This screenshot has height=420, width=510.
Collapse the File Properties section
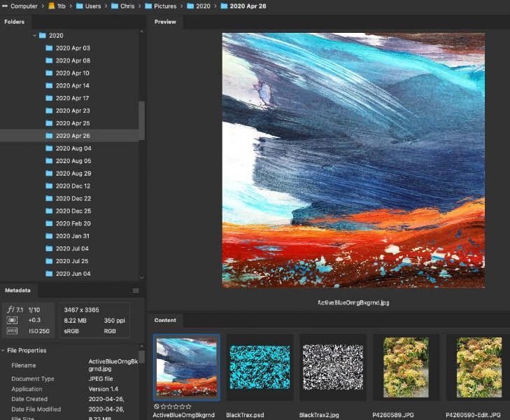tap(3, 351)
